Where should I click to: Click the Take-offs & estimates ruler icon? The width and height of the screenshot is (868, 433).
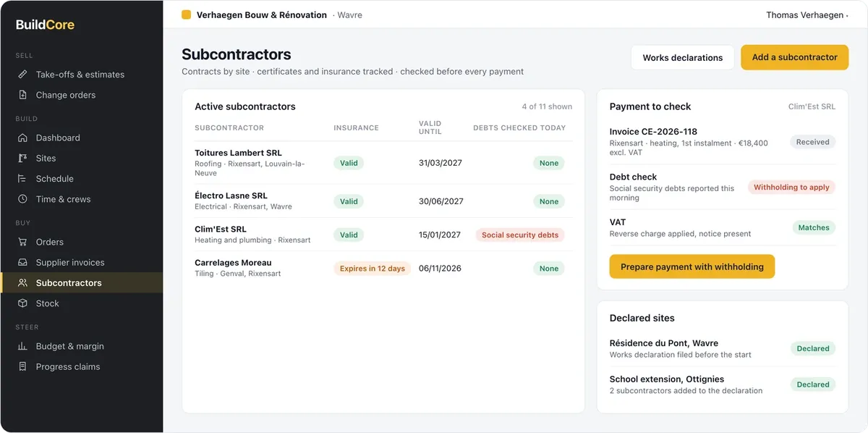tap(22, 75)
